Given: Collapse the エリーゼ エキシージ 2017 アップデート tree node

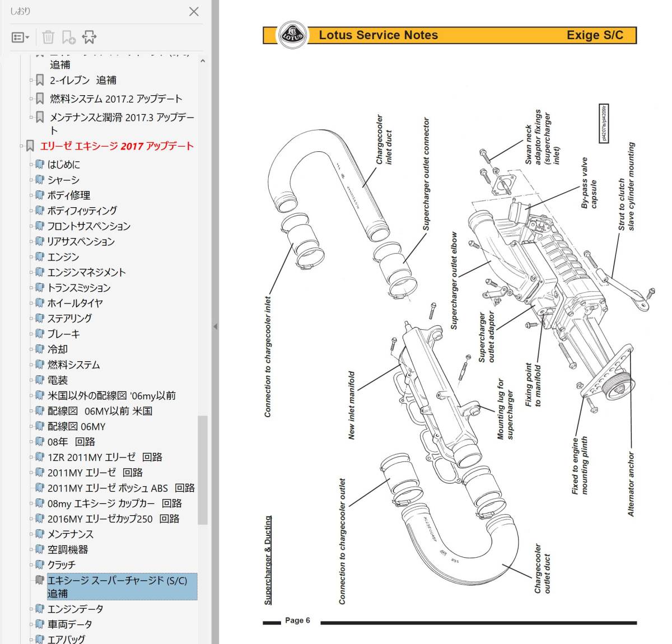Looking at the screenshot, I should pos(22,146).
